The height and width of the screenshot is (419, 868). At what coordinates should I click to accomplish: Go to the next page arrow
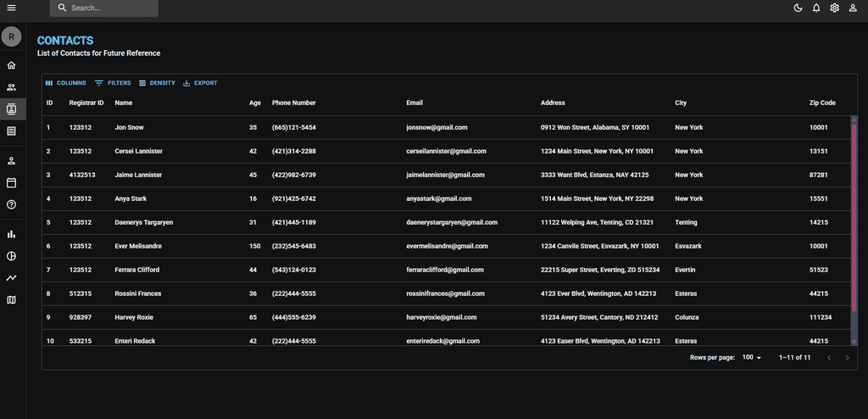click(847, 357)
